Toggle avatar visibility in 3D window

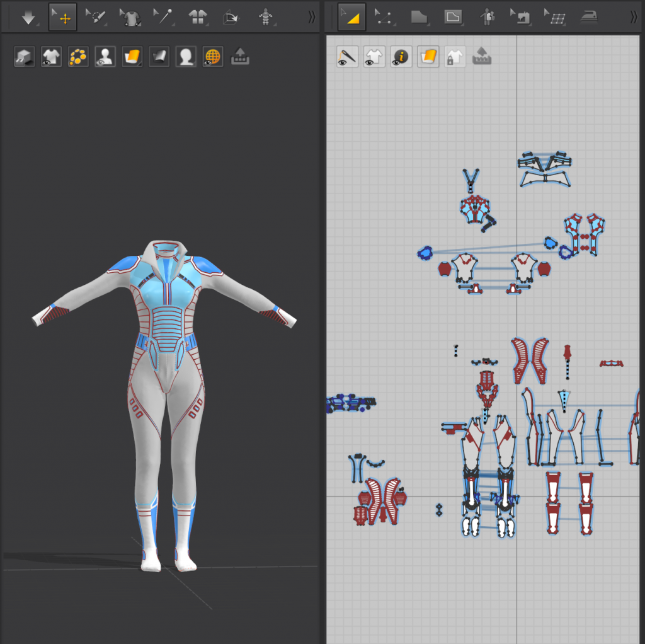pyautogui.click(x=105, y=57)
